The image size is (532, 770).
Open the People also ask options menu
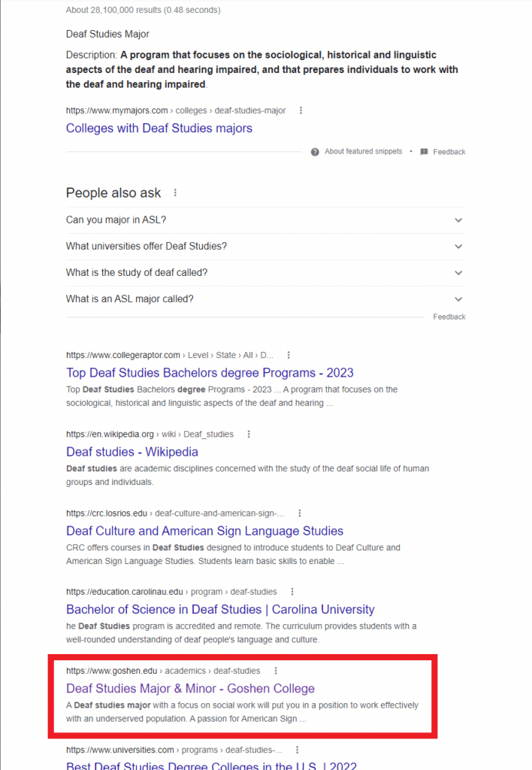pyautogui.click(x=175, y=192)
